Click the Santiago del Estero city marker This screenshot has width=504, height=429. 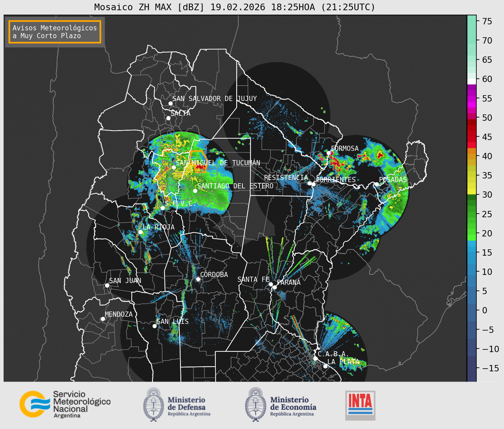[195, 191]
